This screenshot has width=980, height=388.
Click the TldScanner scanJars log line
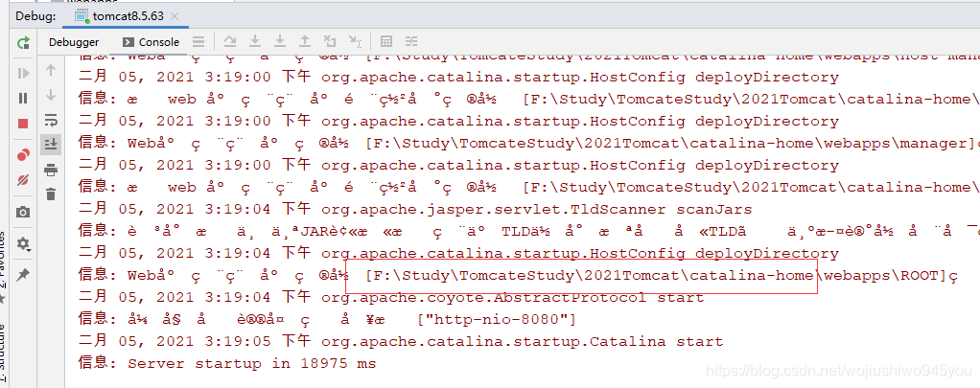point(415,209)
